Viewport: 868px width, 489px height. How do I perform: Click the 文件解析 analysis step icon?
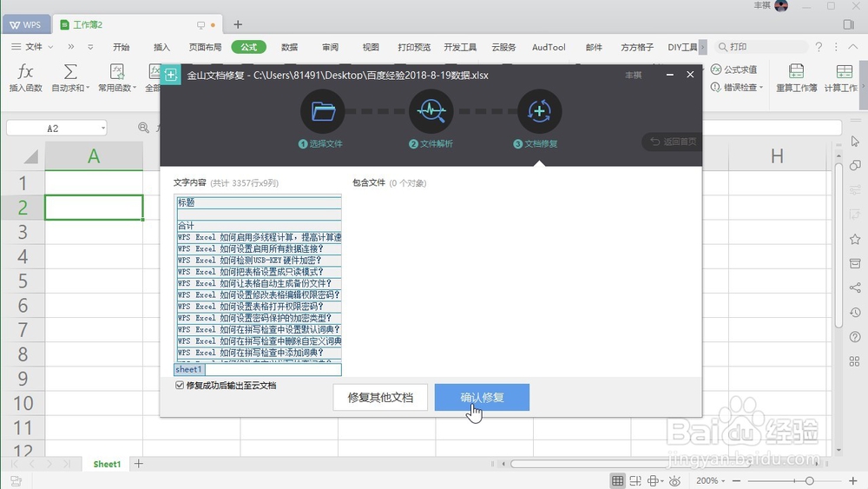[431, 111]
